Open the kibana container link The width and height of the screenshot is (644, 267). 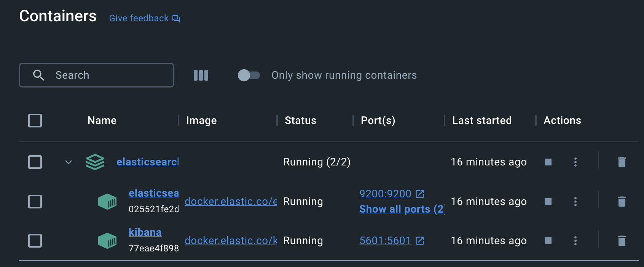145,232
